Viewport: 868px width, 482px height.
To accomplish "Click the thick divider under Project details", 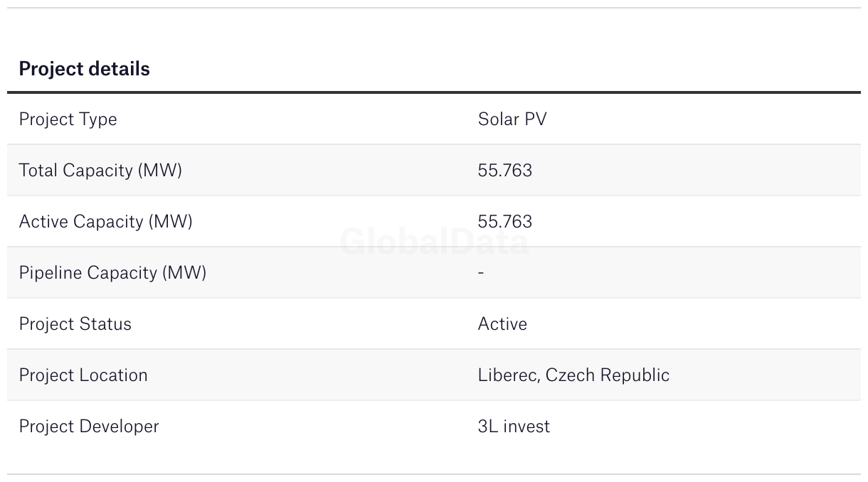I will 434,92.
